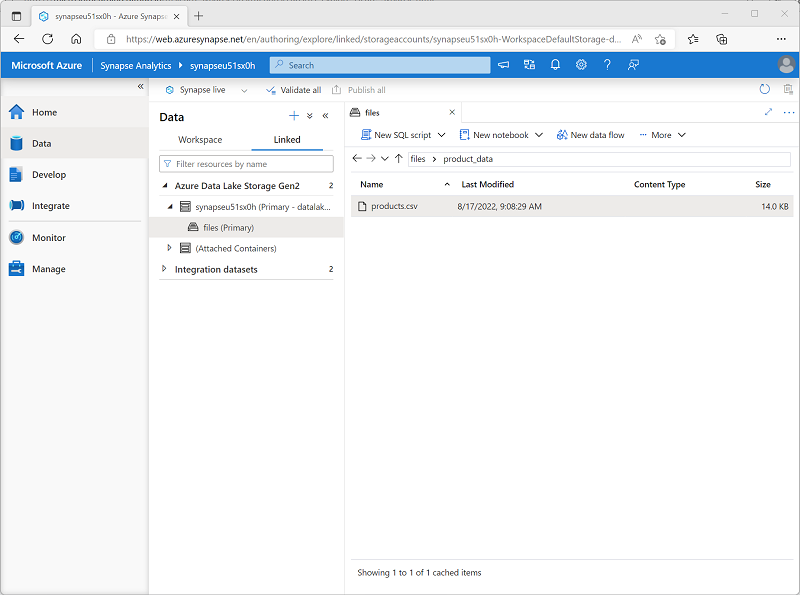Sort by Size column header

[x=763, y=184]
